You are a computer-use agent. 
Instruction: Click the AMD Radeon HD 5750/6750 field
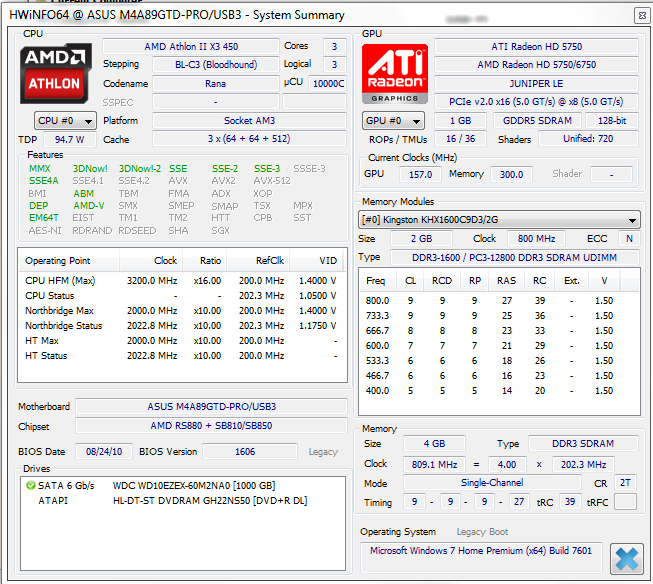click(x=536, y=65)
